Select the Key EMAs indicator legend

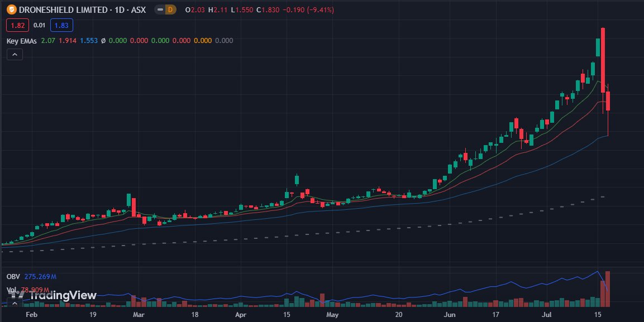coord(22,41)
